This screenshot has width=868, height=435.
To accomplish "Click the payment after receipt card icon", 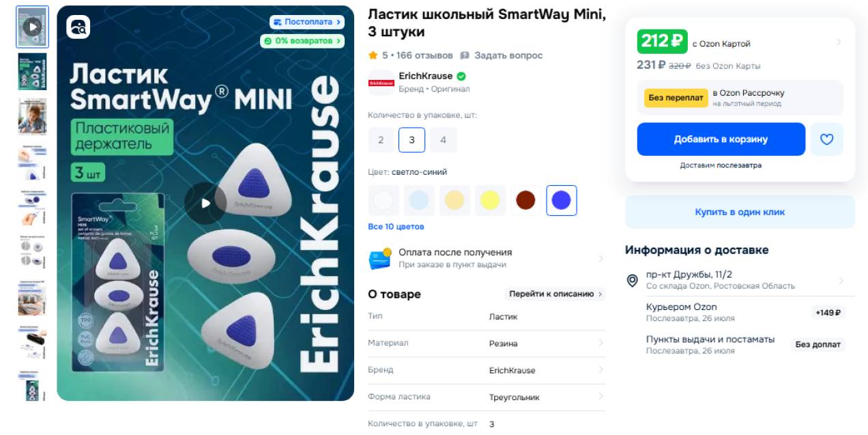I will click(380, 258).
